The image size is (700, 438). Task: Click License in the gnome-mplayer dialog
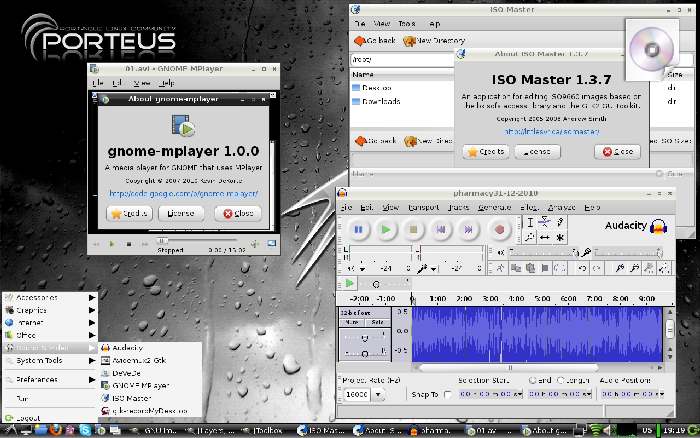point(182,213)
